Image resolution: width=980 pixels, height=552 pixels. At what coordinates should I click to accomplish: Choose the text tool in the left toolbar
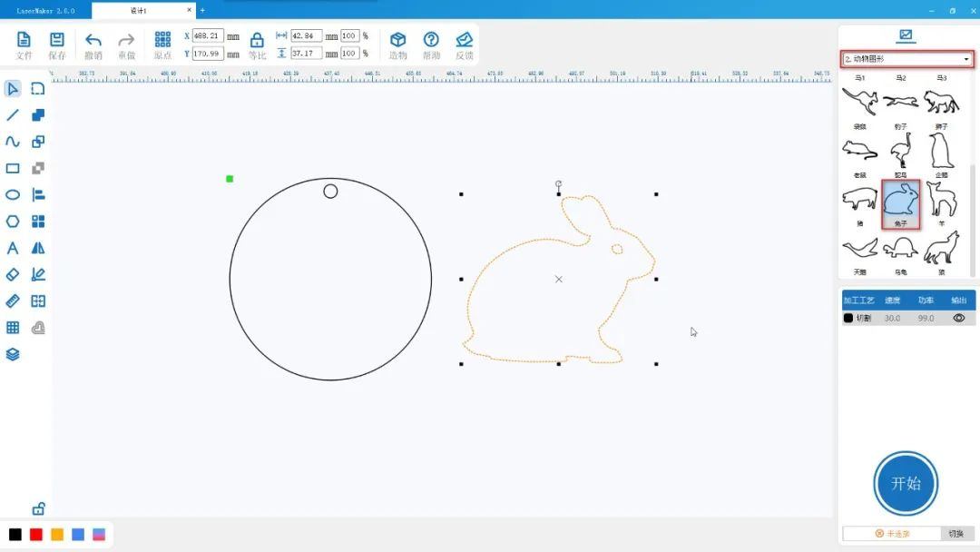13,248
